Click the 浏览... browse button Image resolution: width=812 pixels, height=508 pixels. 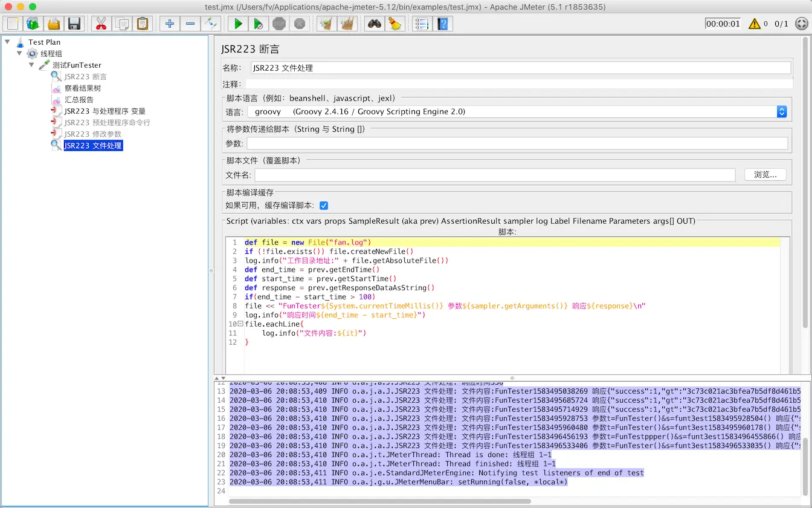point(765,175)
